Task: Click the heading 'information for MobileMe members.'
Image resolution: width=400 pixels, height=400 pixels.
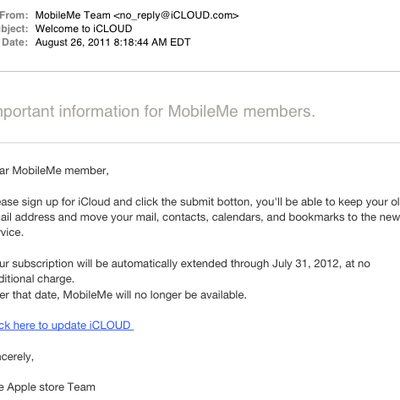Action: click(x=187, y=111)
